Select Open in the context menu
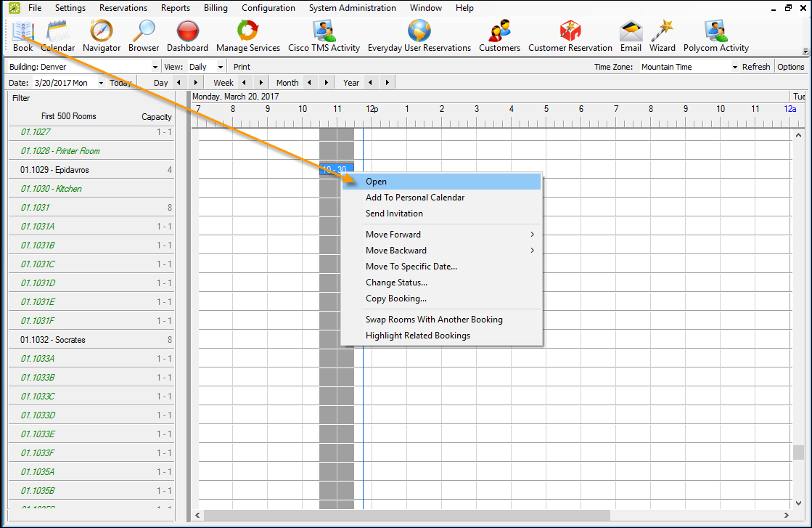812x528 pixels. pos(376,182)
